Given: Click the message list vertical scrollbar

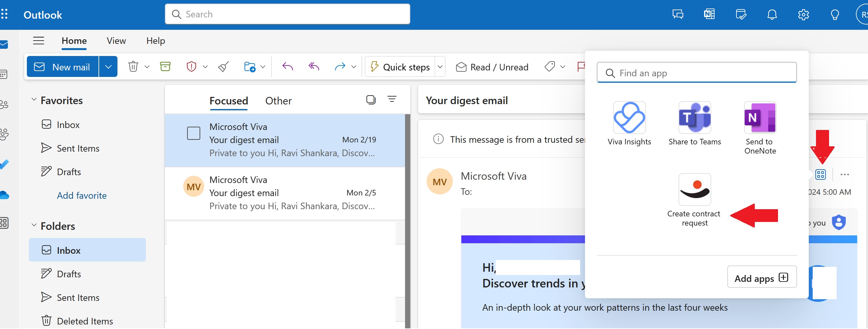Looking at the screenshot, I should [407, 222].
